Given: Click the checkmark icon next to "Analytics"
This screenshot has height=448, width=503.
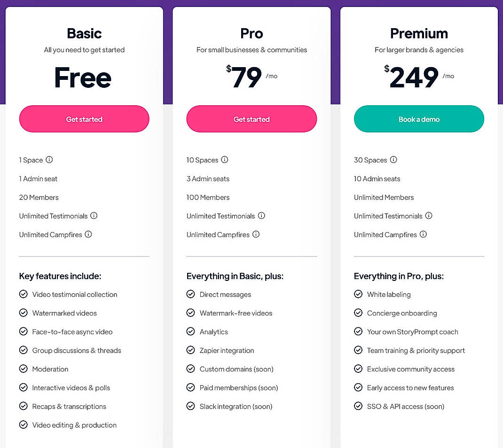Looking at the screenshot, I should tap(190, 332).
